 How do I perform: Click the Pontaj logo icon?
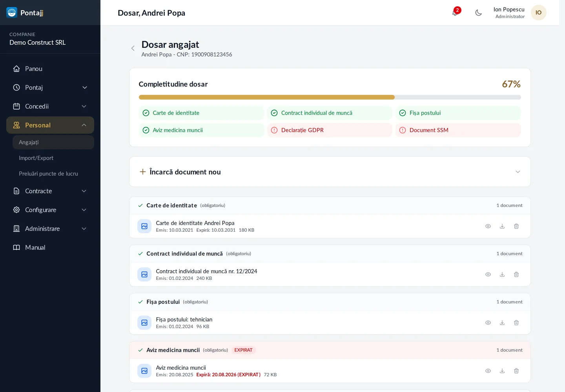[x=12, y=13]
